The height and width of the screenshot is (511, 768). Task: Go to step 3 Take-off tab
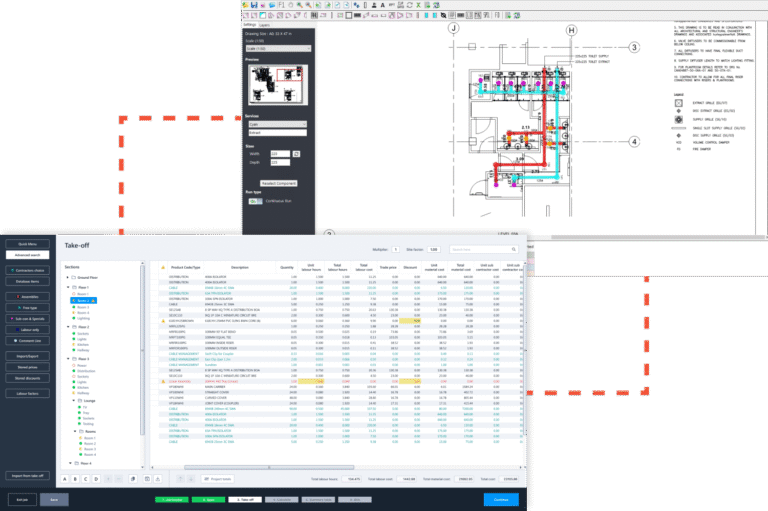click(x=245, y=500)
